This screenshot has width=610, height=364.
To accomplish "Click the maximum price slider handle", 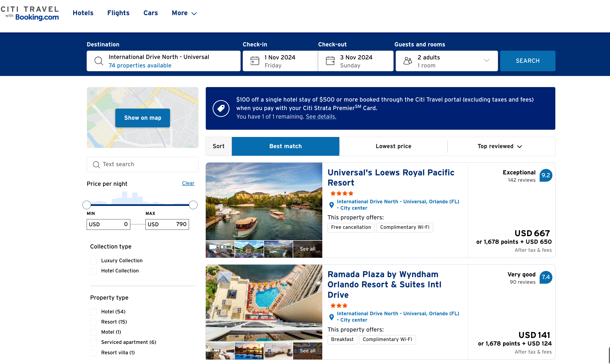I will 193,205.
